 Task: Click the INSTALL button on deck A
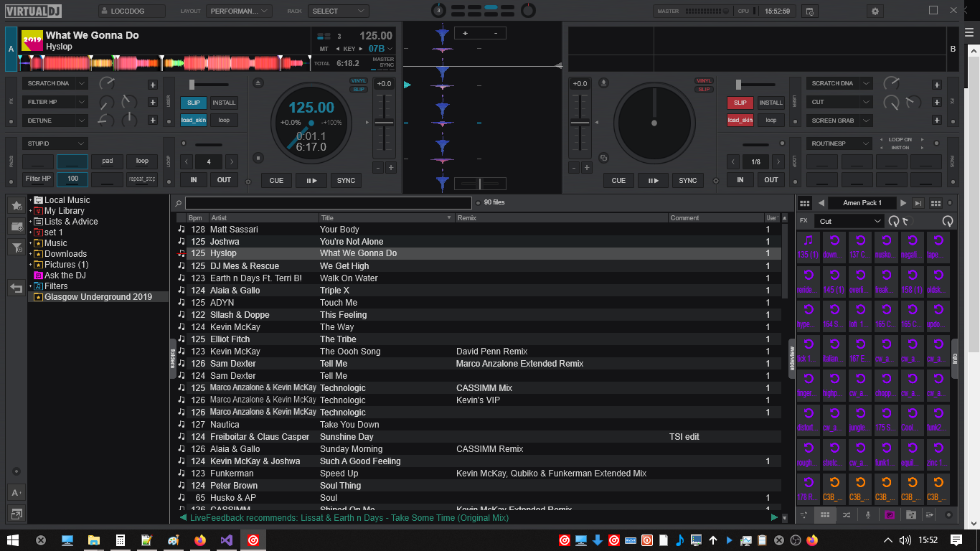(x=224, y=103)
